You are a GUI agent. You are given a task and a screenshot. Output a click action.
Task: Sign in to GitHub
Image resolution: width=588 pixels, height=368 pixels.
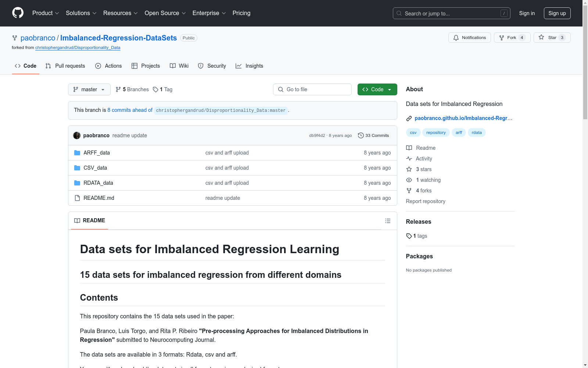coord(527,13)
